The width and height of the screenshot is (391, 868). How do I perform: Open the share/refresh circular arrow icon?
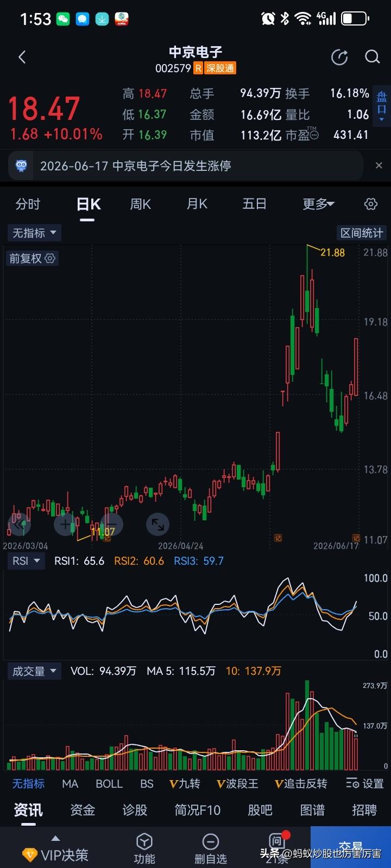click(339, 57)
